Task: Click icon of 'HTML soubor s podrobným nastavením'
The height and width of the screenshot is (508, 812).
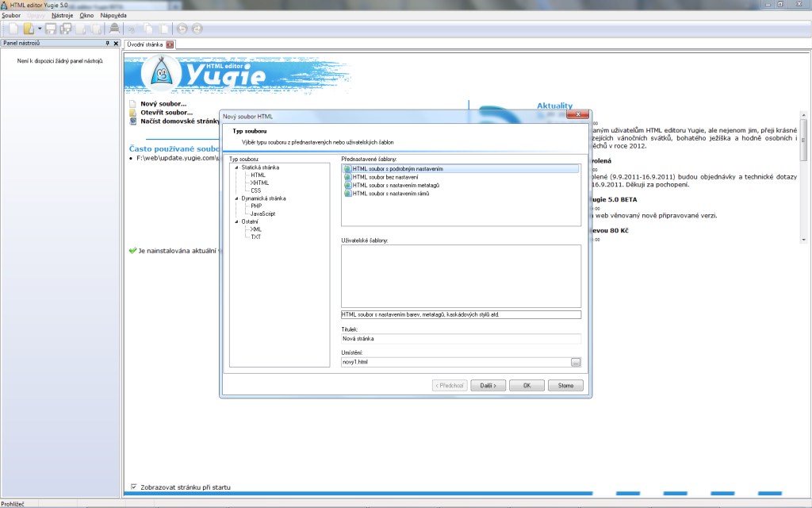Action: click(x=347, y=169)
